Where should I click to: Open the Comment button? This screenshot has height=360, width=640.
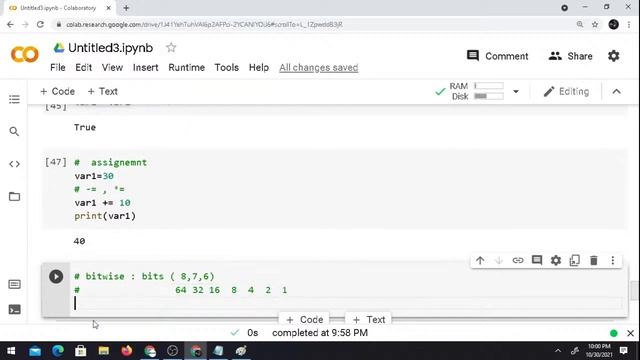tap(498, 56)
